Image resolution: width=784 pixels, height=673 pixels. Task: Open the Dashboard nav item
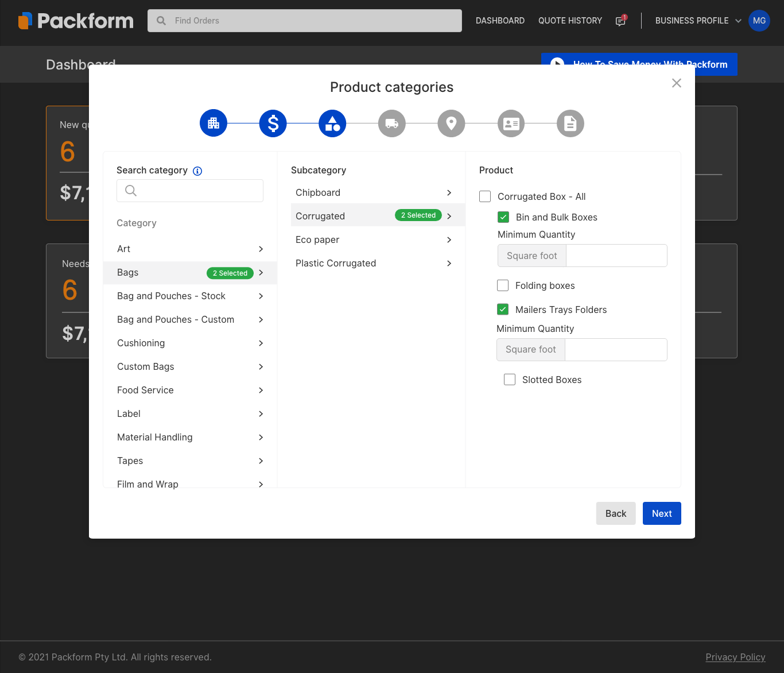click(x=500, y=21)
